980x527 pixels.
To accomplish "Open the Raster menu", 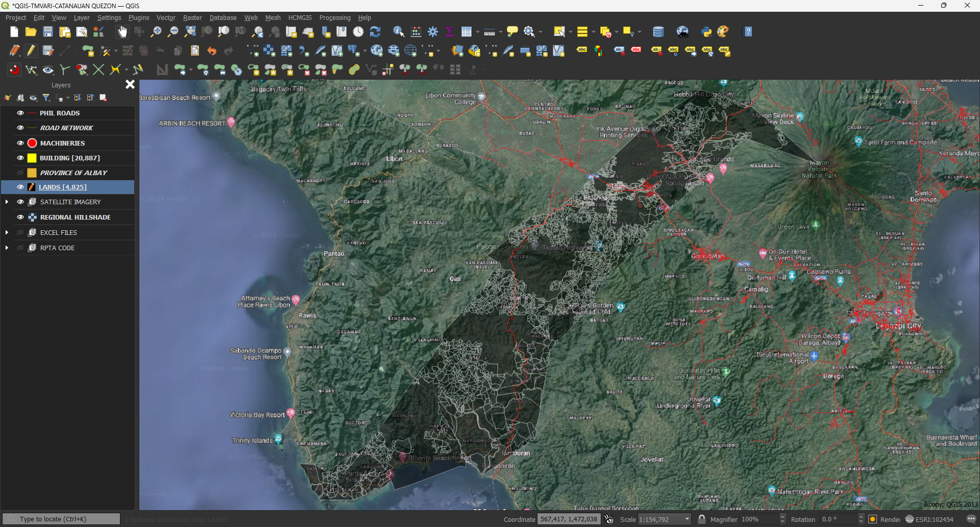I will pyautogui.click(x=192, y=17).
